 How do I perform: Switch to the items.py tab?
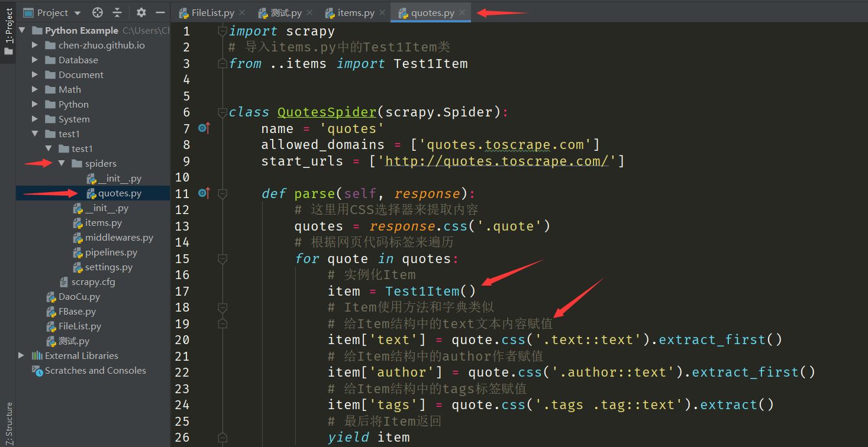(x=355, y=12)
